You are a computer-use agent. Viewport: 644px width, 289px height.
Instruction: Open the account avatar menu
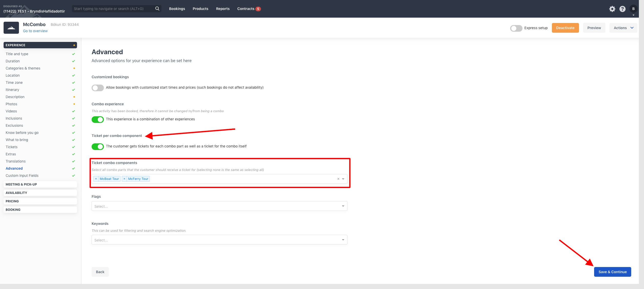point(633,8)
